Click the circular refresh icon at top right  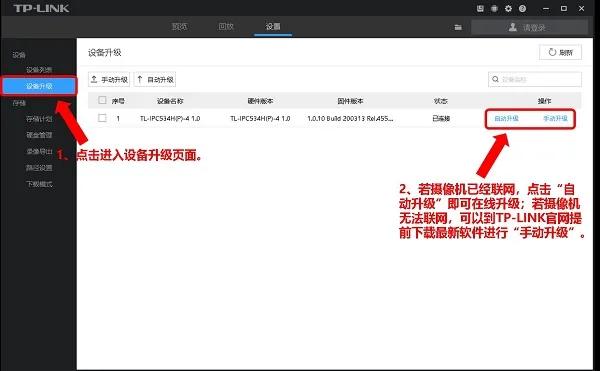[552, 52]
